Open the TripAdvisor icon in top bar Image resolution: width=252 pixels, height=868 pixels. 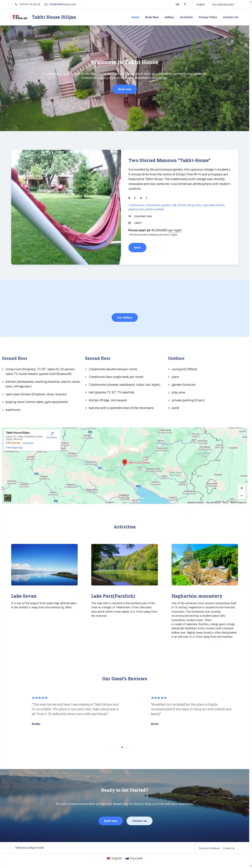point(177,4)
